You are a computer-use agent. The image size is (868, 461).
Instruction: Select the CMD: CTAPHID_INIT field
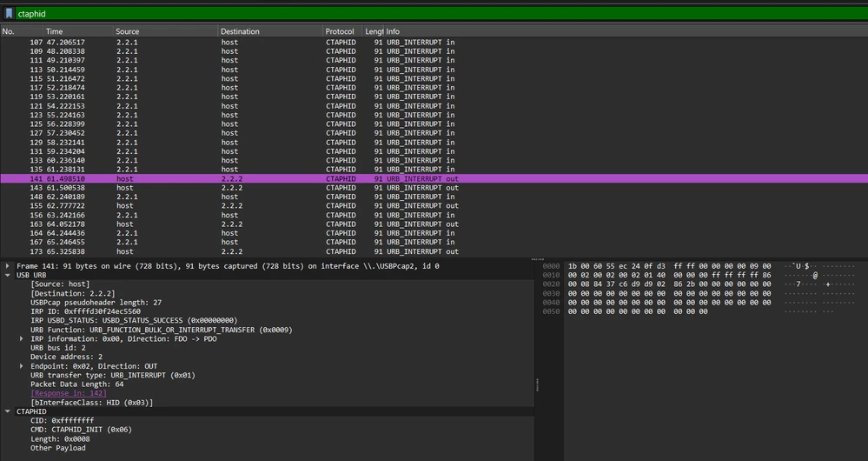point(82,430)
